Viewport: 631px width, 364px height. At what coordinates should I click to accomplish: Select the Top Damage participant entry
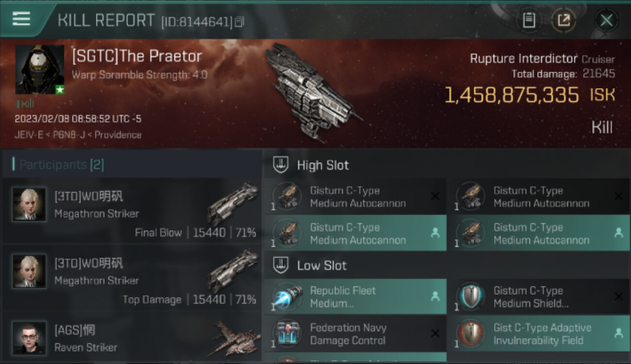[x=132, y=278]
